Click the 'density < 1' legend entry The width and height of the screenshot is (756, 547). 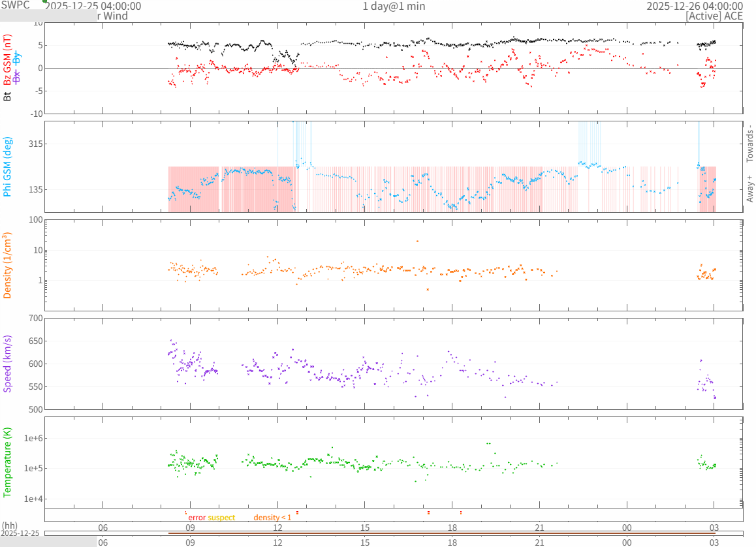pyautogui.click(x=272, y=518)
